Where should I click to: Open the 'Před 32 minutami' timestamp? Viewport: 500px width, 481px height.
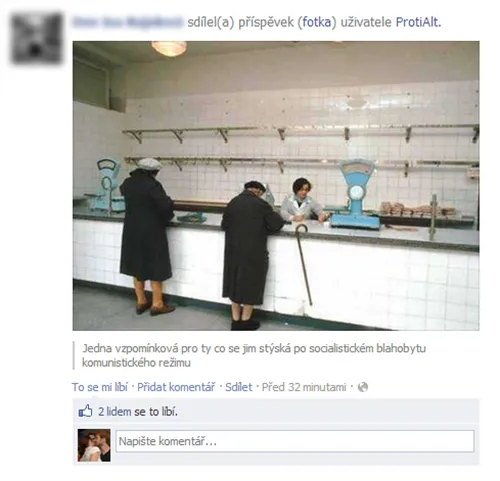[304, 387]
